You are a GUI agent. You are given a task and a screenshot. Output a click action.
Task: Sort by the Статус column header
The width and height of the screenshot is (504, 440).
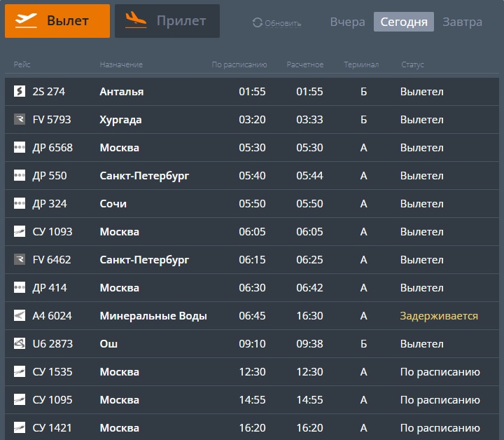[412, 65]
